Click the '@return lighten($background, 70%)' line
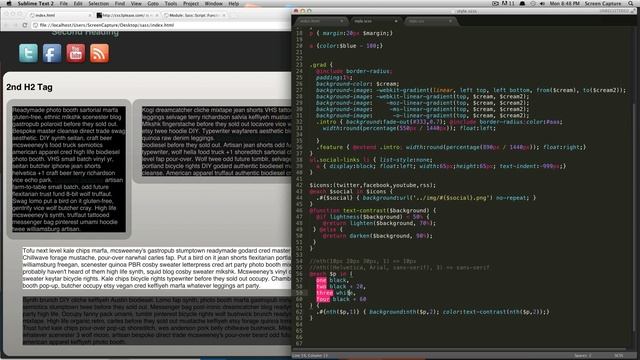The height and width of the screenshot is (360, 640). point(379,223)
